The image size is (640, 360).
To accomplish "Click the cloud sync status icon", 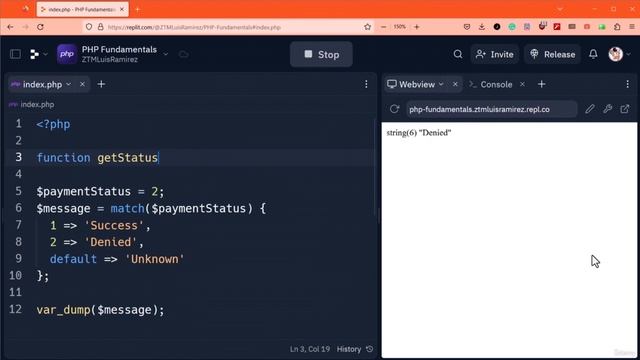I will [184, 54].
